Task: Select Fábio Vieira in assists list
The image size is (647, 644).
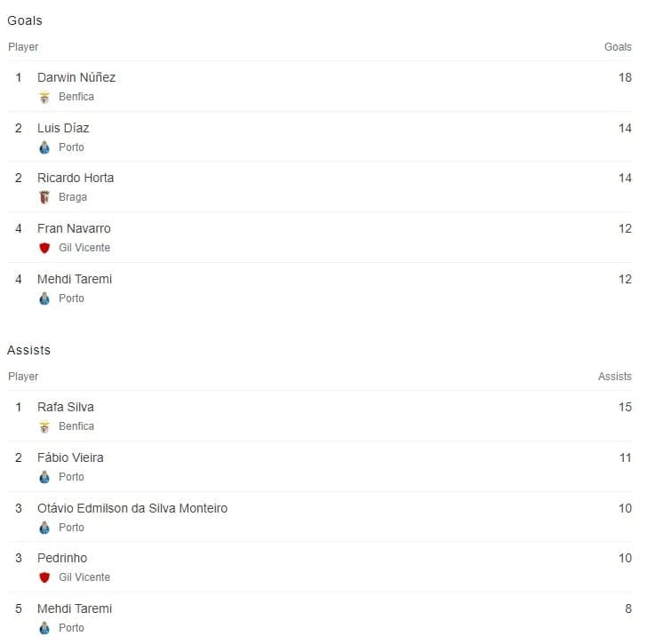Action: (x=70, y=457)
